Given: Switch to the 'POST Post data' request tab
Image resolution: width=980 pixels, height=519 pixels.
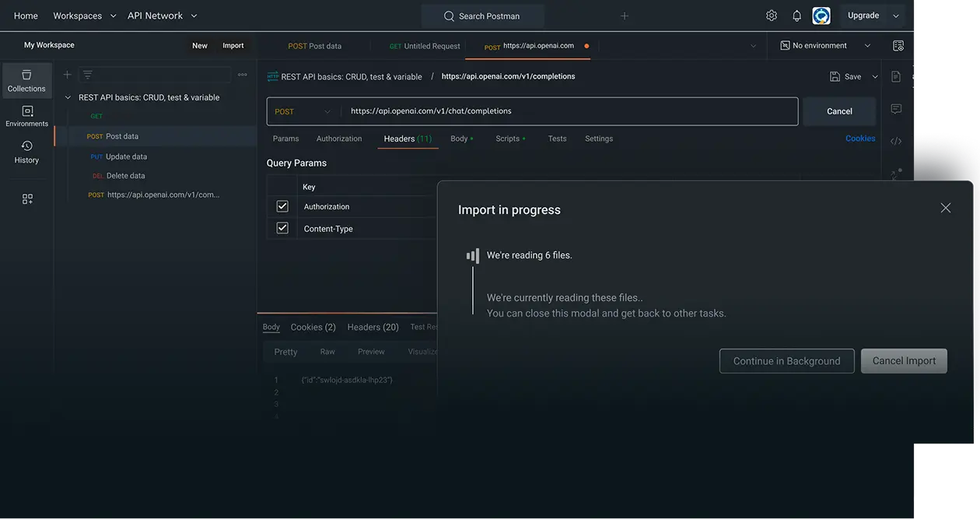Looking at the screenshot, I should point(315,46).
